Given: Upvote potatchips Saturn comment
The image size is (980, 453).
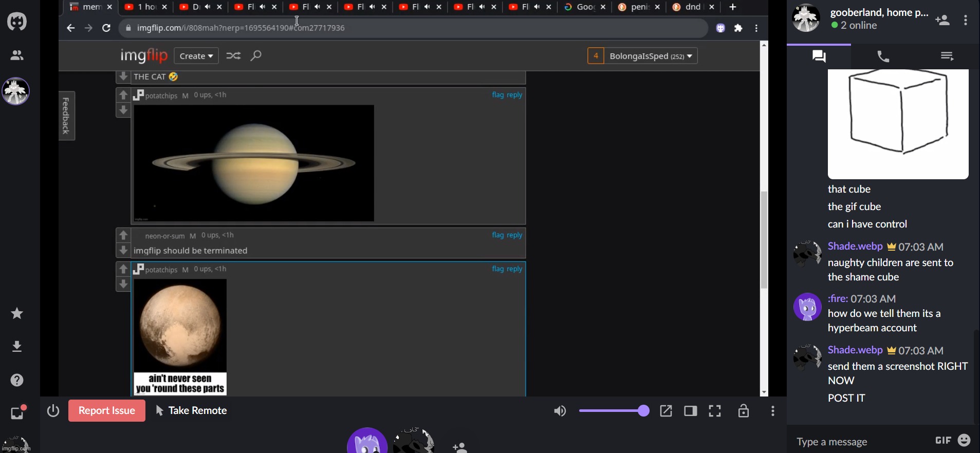Looking at the screenshot, I should (123, 95).
